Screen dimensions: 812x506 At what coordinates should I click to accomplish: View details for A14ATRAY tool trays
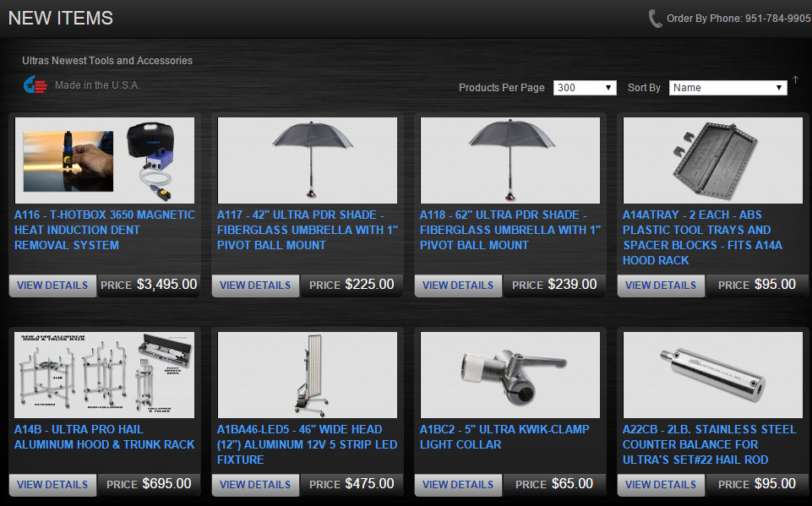point(661,286)
